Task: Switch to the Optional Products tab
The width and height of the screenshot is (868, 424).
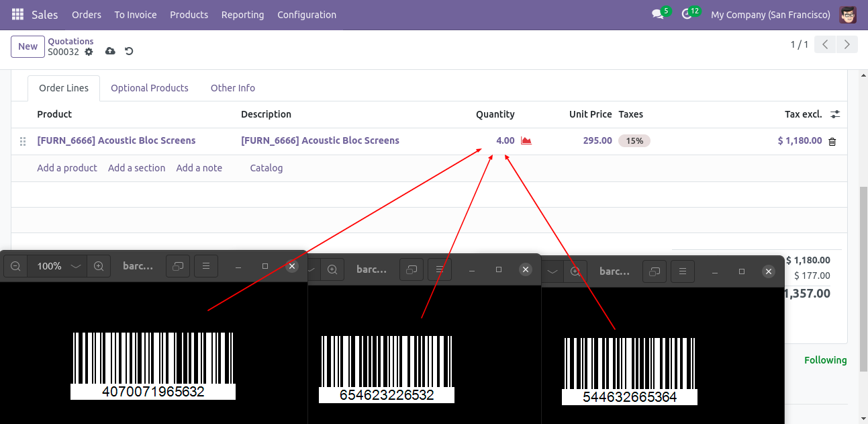Action: [150, 88]
